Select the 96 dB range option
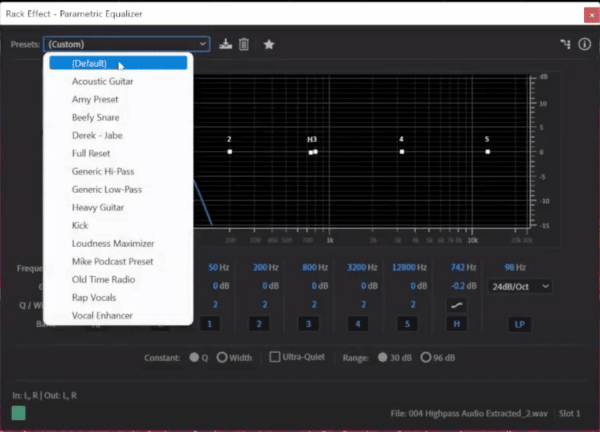This screenshot has height=432, width=600. pos(426,357)
